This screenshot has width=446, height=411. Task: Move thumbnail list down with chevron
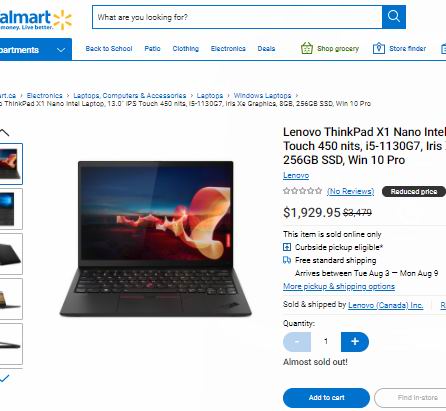pyautogui.click(x=4, y=378)
